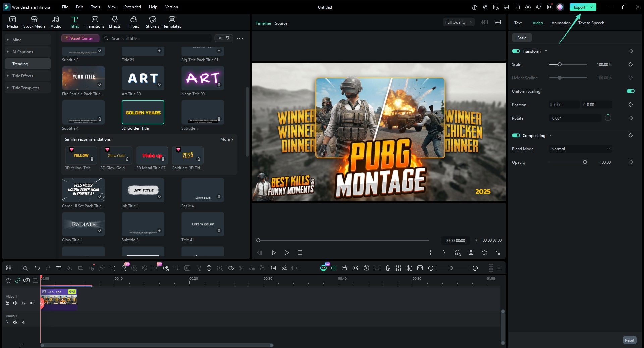Open the Full Quality dropdown

pyautogui.click(x=459, y=22)
